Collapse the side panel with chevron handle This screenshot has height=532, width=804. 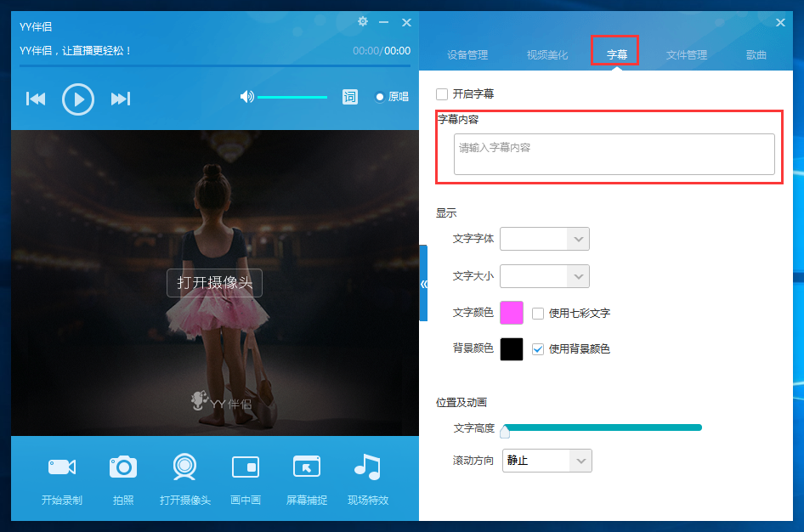pyautogui.click(x=423, y=284)
